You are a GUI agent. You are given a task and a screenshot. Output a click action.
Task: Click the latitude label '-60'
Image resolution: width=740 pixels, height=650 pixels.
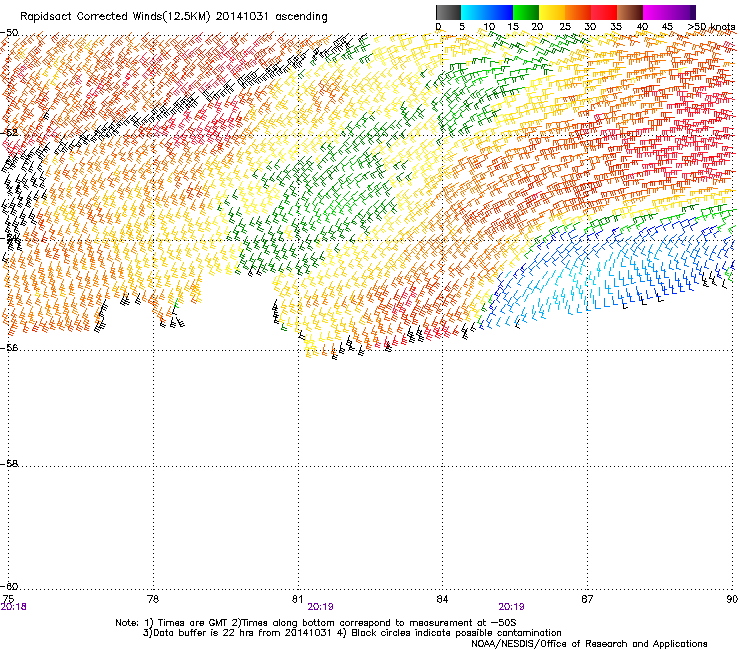click(9, 586)
